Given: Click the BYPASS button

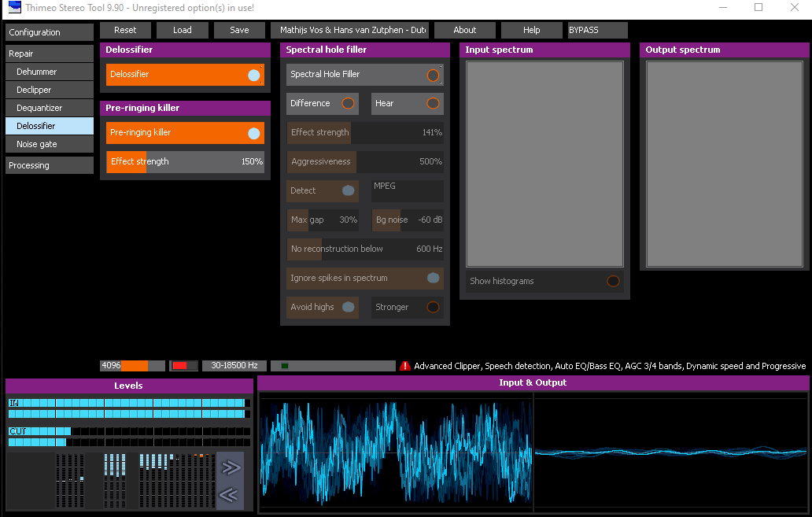Looking at the screenshot, I should (x=598, y=30).
